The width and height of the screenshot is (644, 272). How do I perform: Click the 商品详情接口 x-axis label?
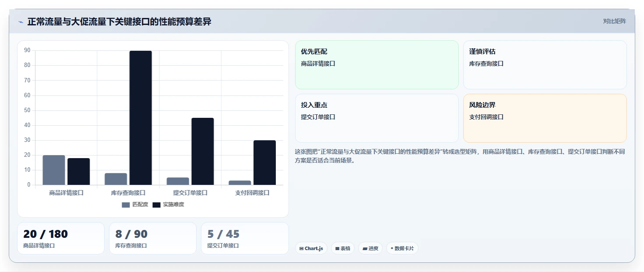pos(67,193)
